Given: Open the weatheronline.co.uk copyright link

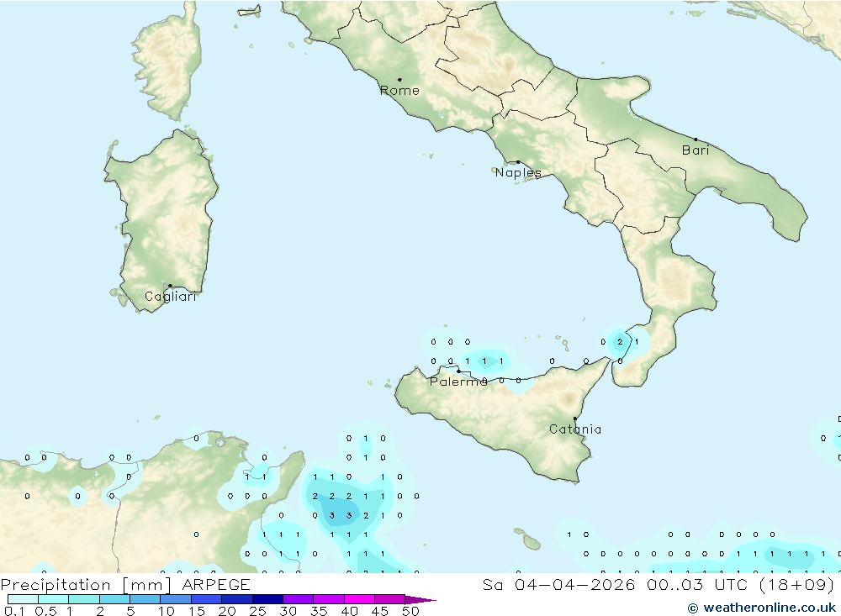Looking at the screenshot, I should tap(762, 608).
